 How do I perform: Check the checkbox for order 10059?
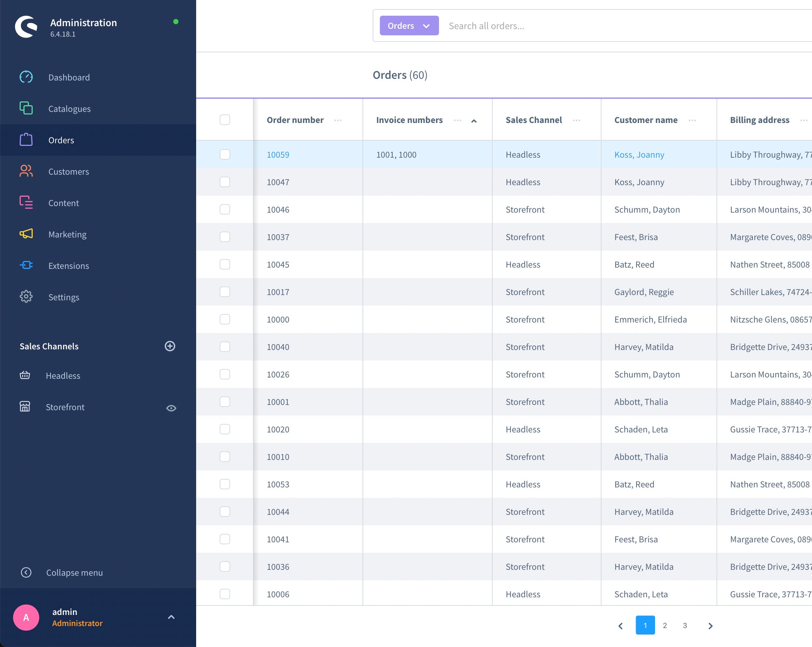[x=225, y=154]
